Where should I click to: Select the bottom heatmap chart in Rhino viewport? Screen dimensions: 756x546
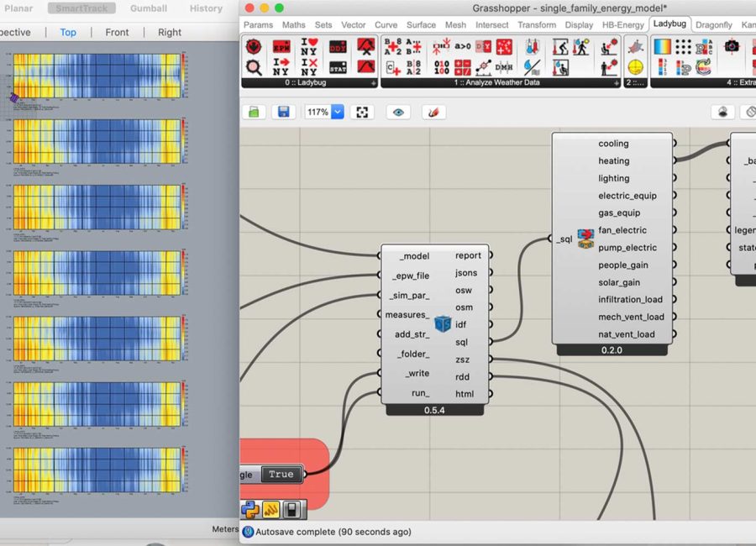[x=97, y=470]
